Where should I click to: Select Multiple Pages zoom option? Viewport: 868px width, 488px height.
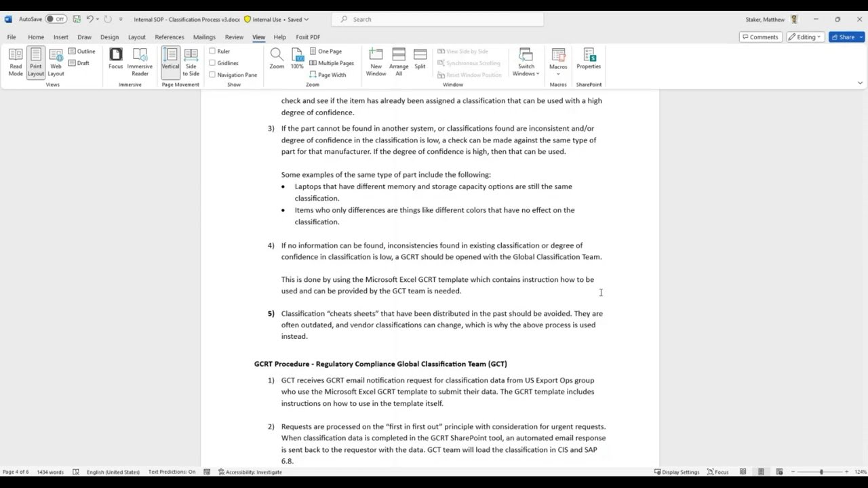point(332,63)
